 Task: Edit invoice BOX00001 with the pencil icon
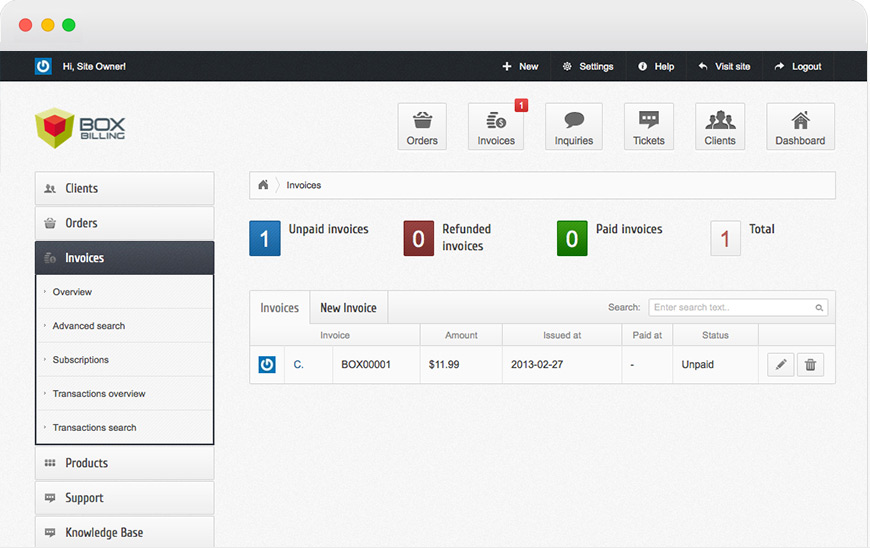point(781,364)
